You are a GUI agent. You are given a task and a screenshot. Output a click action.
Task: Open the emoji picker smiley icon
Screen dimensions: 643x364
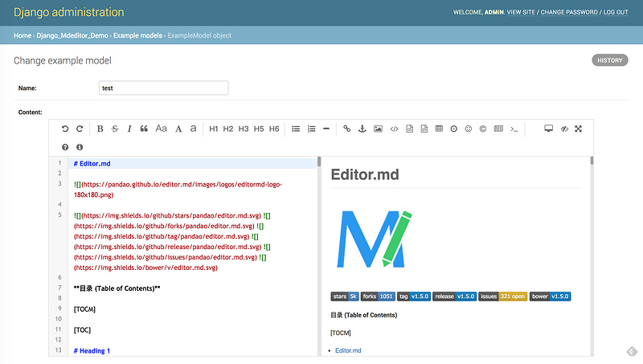pos(469,129)
